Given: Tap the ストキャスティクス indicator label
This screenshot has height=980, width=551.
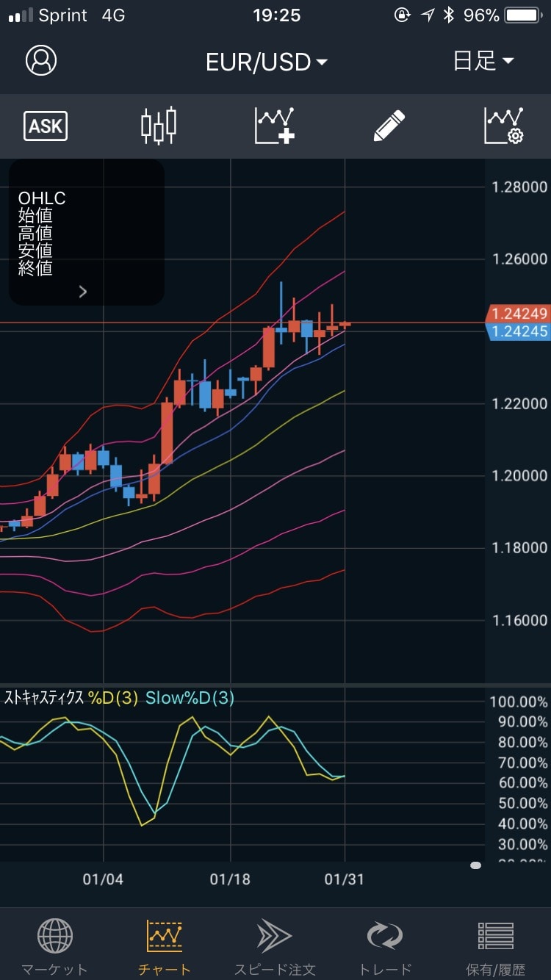Looking at the screenshot, I should [44, 698].
